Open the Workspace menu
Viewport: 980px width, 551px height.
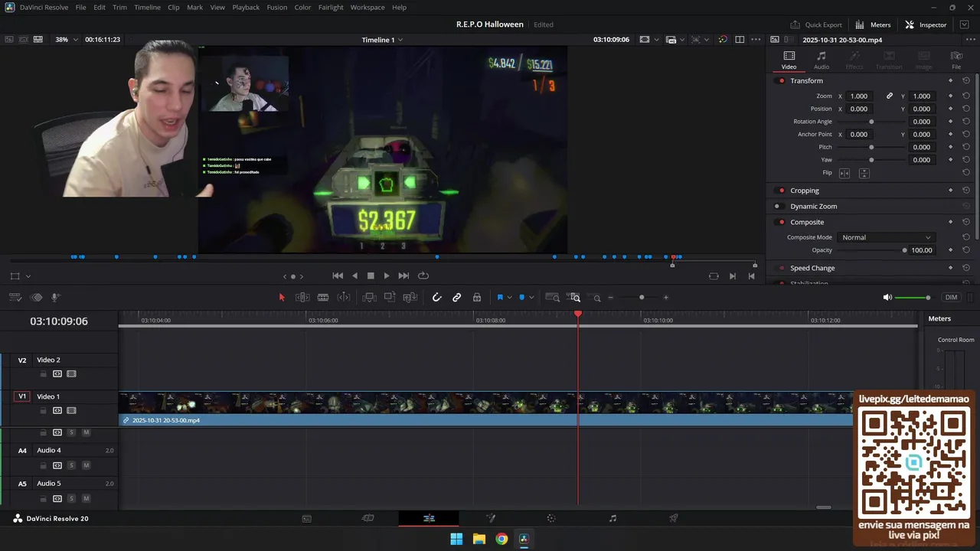[x=367, y=7]
